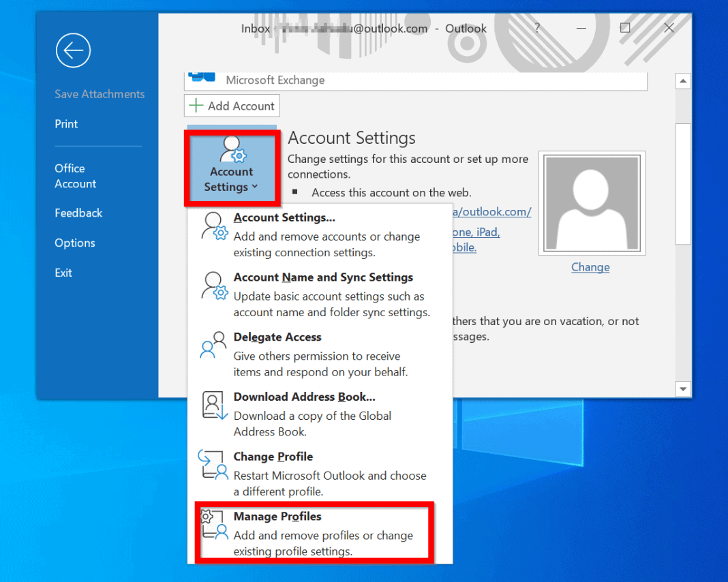Open the outlook.com web access link
Image resolution: width=728 pixels, height=582 pixels.
[x=491, y=211]
